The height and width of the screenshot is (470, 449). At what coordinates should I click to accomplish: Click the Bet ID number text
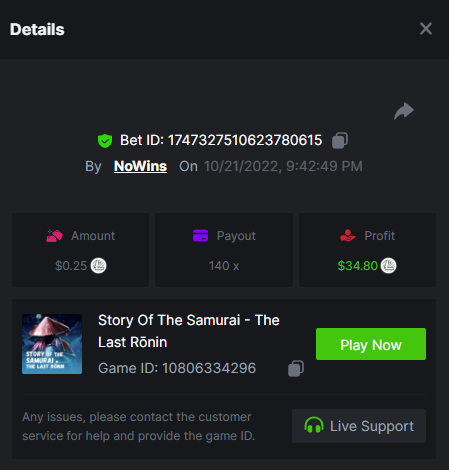[x=245, y=140]
